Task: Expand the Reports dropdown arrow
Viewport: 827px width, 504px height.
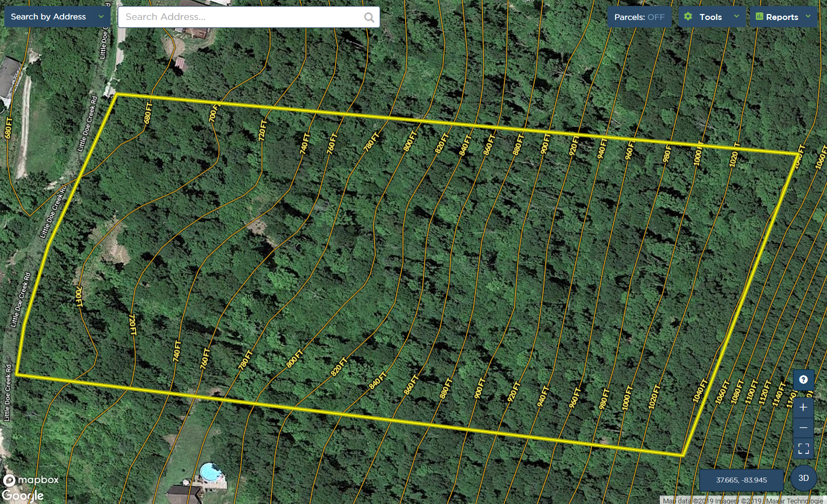Action: point(808,17)
